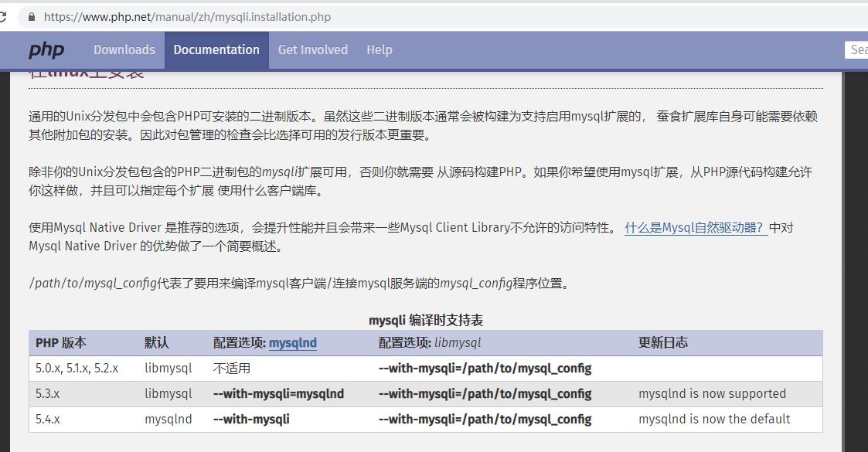868x452 pixels.
Task: Click the address bar URL
Action: coord(188,17)
